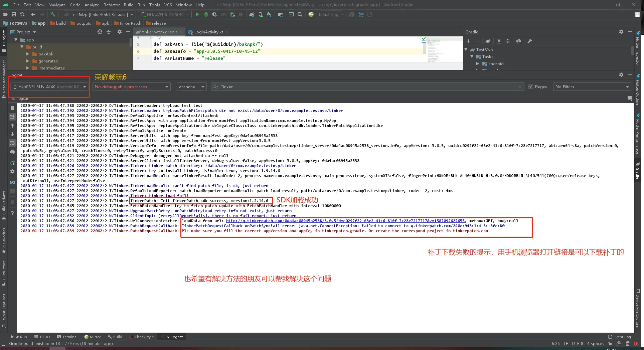Open the No debuggable processes dropdown
This screenshot has width=644, height=350.
click(131, 87)
